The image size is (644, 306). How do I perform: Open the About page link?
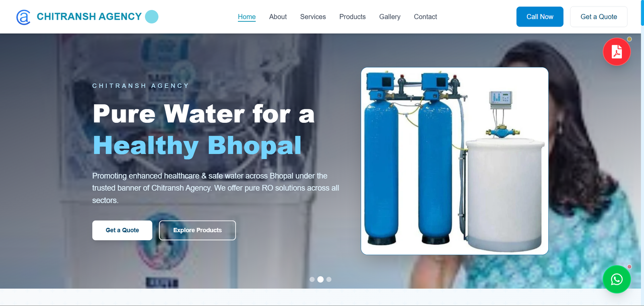(x=278, y=17)
